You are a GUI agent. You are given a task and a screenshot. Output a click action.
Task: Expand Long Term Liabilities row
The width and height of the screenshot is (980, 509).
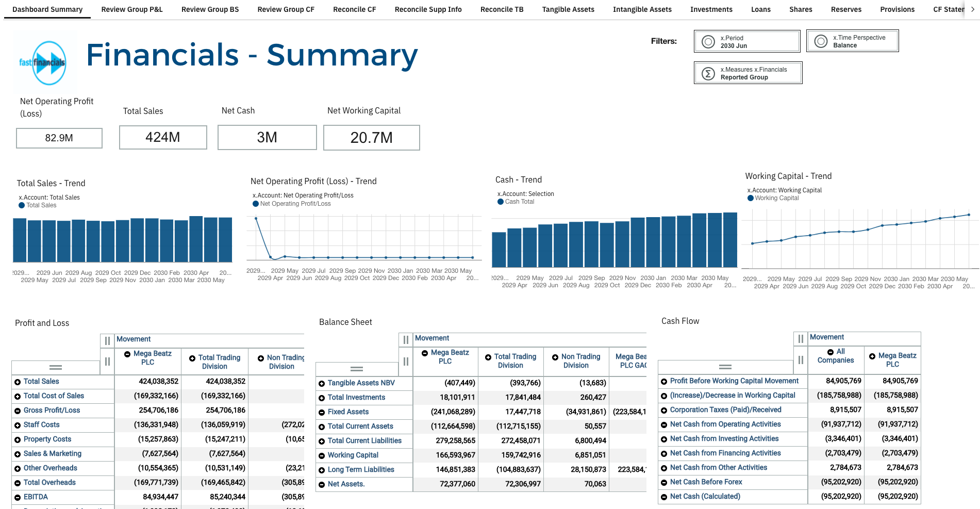point(322,470)
